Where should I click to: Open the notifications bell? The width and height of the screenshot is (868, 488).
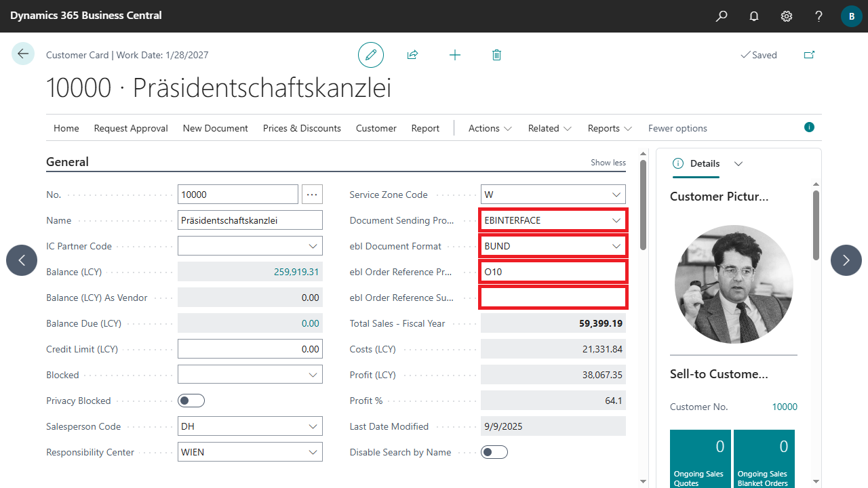pyautogui.click(x=754, y=16)
